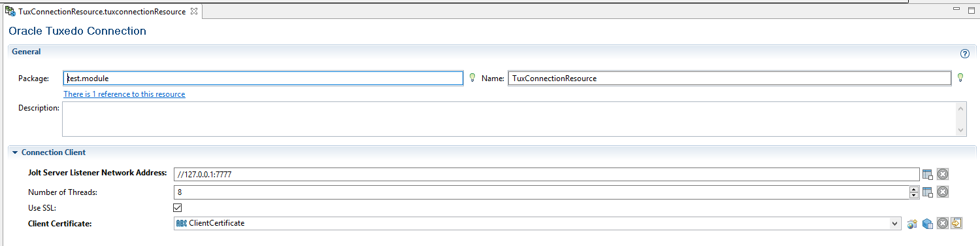Collapse the Connection Client section
980x246 pixels.
pos(15,152)
